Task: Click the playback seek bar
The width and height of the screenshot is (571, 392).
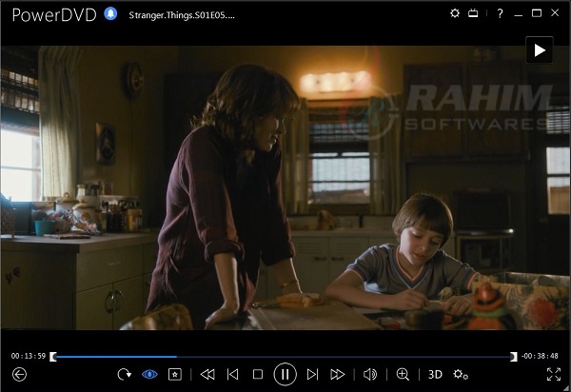Action: click(285, 357)
